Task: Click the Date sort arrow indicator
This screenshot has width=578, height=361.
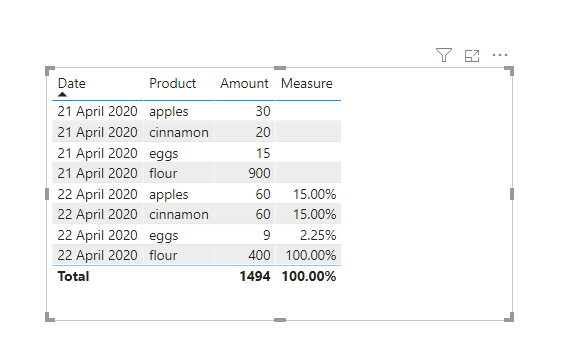Action: (62, 94)
